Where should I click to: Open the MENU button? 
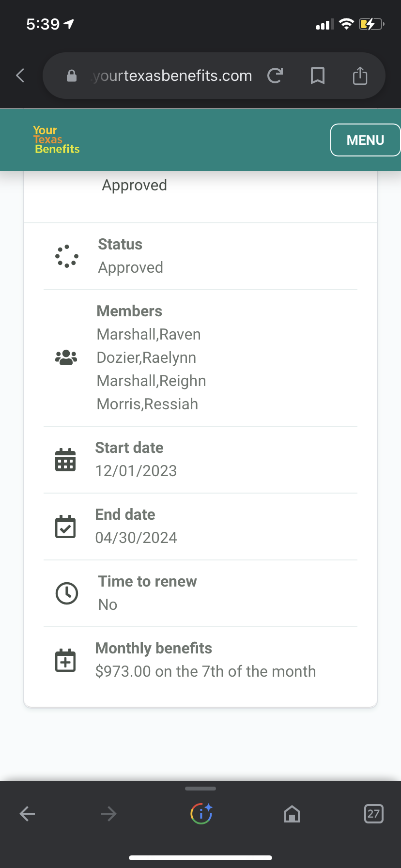(366, 140)
